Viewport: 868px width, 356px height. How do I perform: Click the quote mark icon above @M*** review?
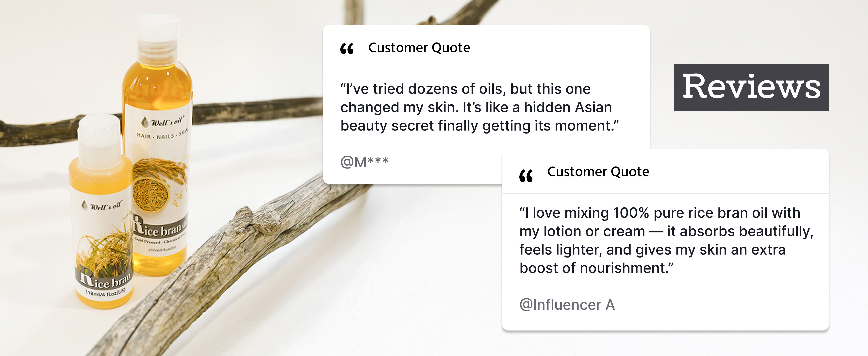tap(347, 48)
